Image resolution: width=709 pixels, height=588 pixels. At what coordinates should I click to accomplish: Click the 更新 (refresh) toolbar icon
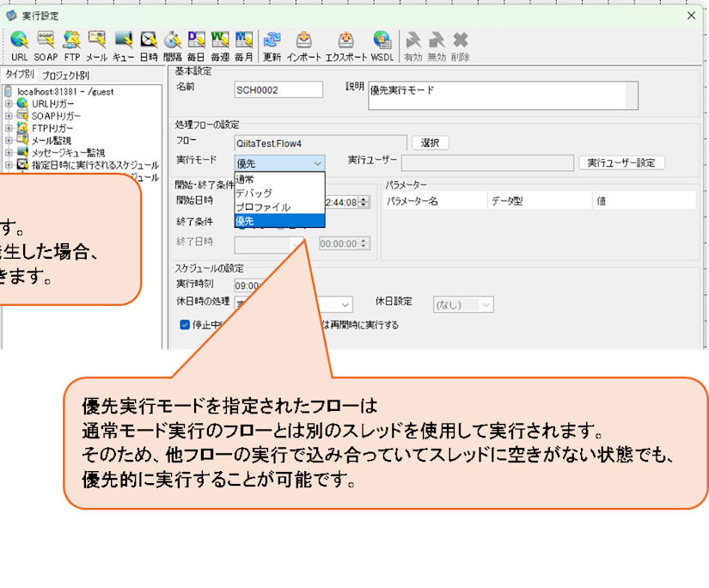point(272,39)
